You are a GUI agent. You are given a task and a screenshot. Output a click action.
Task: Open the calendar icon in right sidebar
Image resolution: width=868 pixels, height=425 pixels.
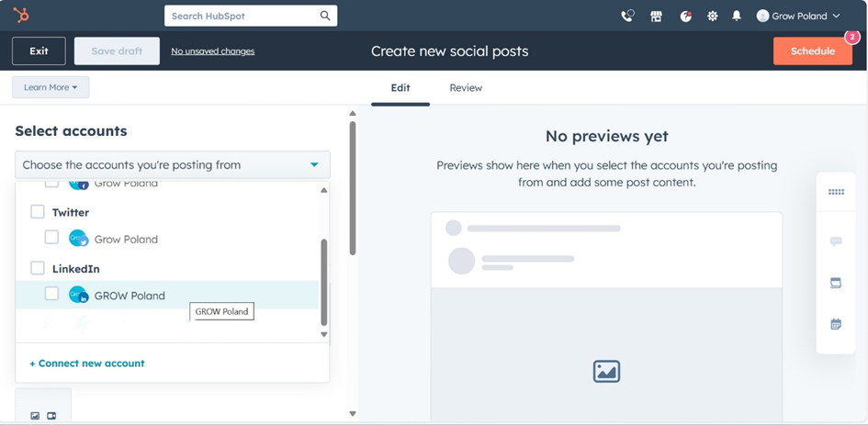point(836,324)
